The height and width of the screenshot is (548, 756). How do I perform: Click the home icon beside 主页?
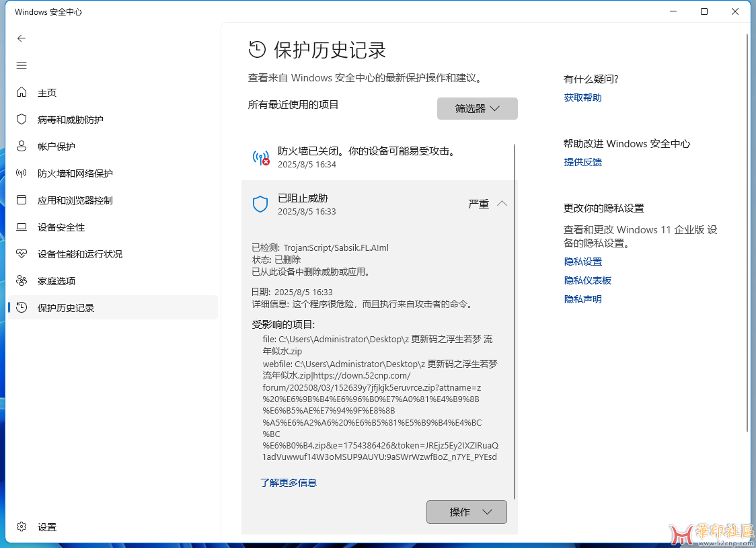coord(22,92)
